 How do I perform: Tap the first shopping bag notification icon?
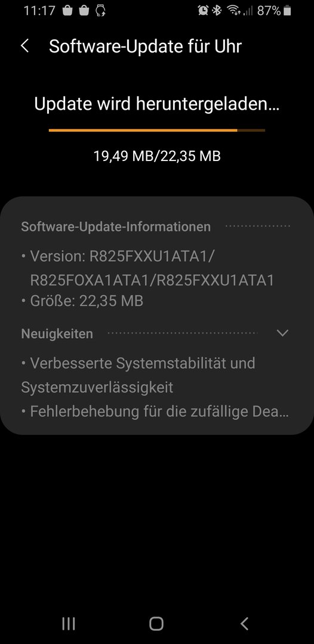click(68, 11)
